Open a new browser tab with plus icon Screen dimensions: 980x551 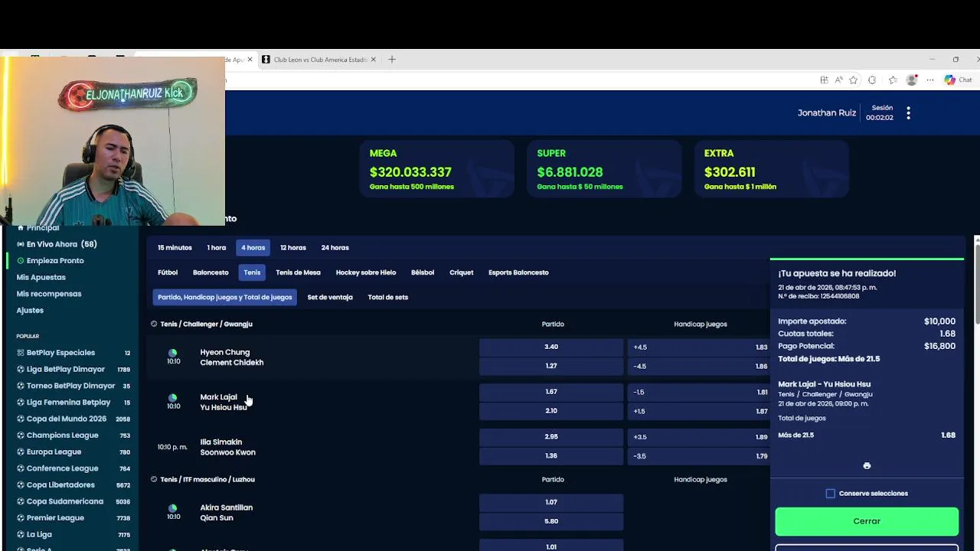(392, 60)
